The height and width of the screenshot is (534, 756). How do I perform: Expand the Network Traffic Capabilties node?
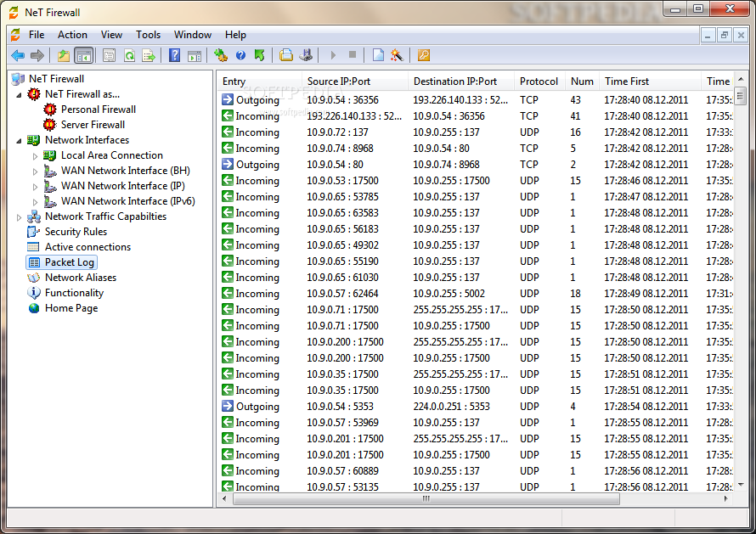pyautogui.click(x=19, y=217)
